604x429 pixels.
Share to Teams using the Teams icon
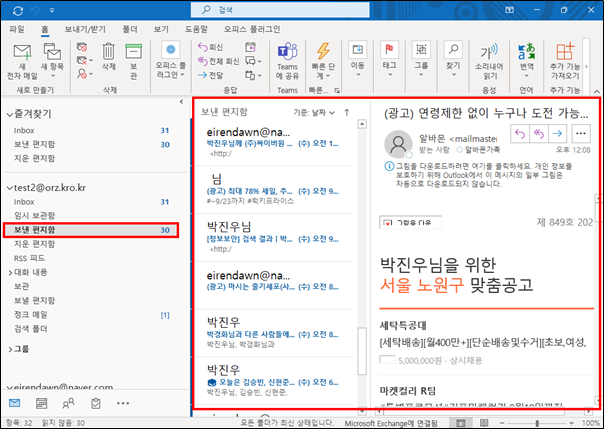287,61
